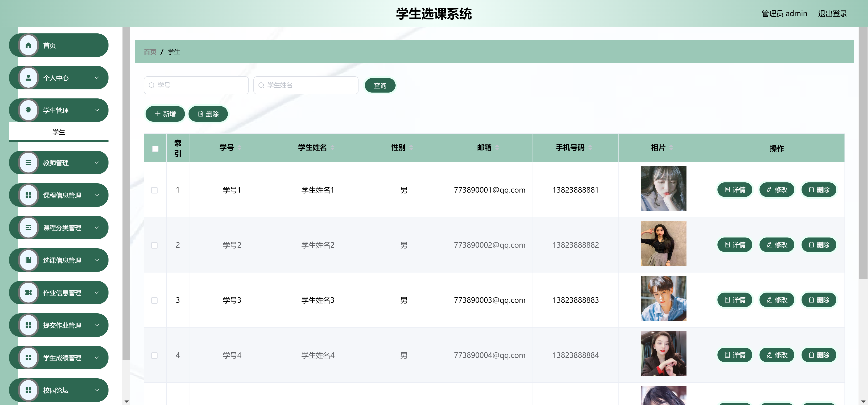
Task: Open the 首页 breadcrumb link
Action: [150, 52]
